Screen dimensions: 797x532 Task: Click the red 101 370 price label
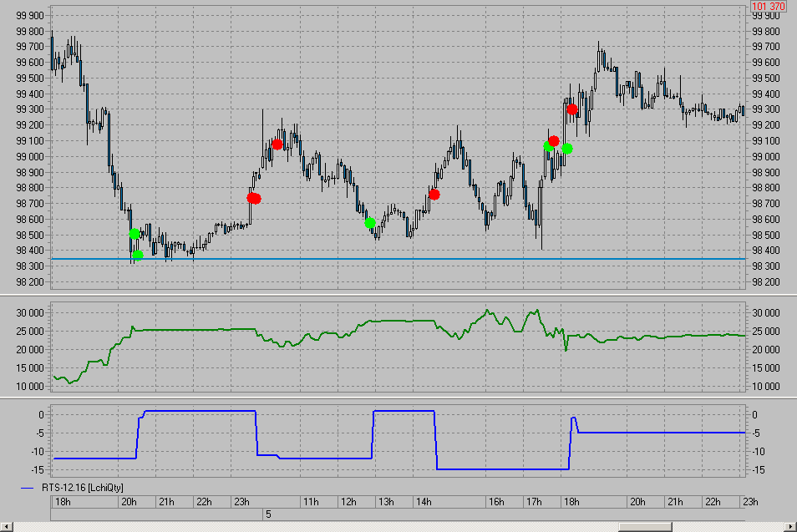pyautogui.click(x=768, y=7)
